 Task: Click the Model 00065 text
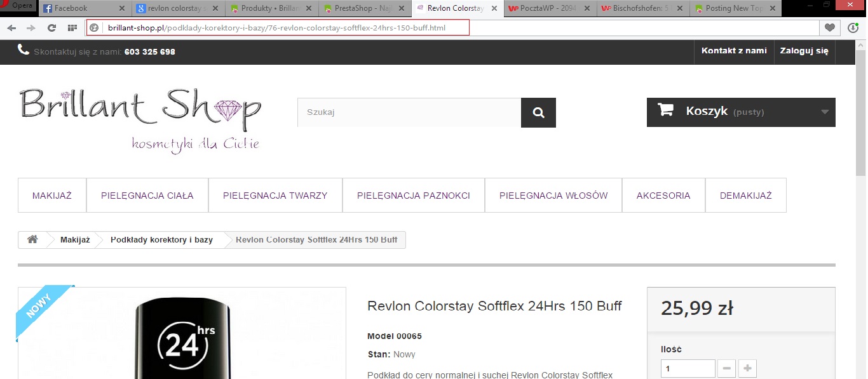[395, 336]
